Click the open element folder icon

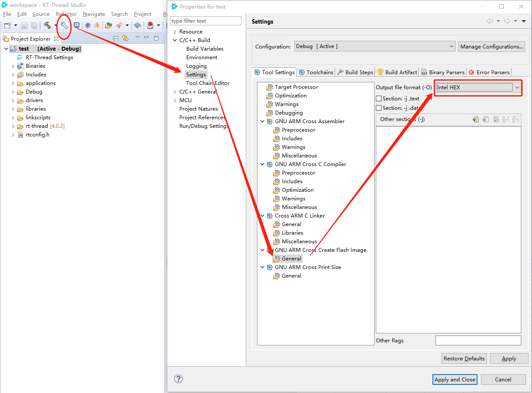point(109,26)
